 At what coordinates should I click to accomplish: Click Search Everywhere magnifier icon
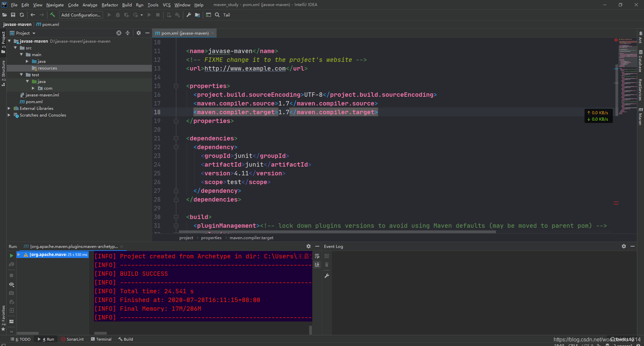click(x=217, y=15)
